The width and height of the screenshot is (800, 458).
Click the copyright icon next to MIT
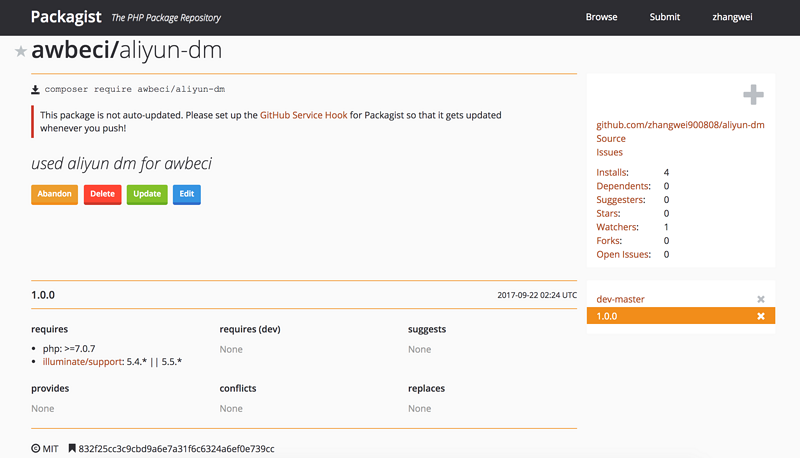[36, 449]
